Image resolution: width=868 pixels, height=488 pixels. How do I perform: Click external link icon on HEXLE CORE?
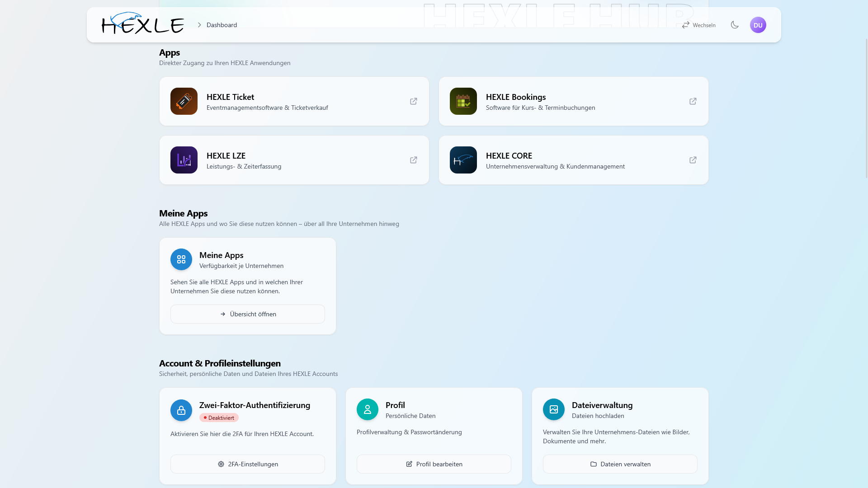click(693, 160)
